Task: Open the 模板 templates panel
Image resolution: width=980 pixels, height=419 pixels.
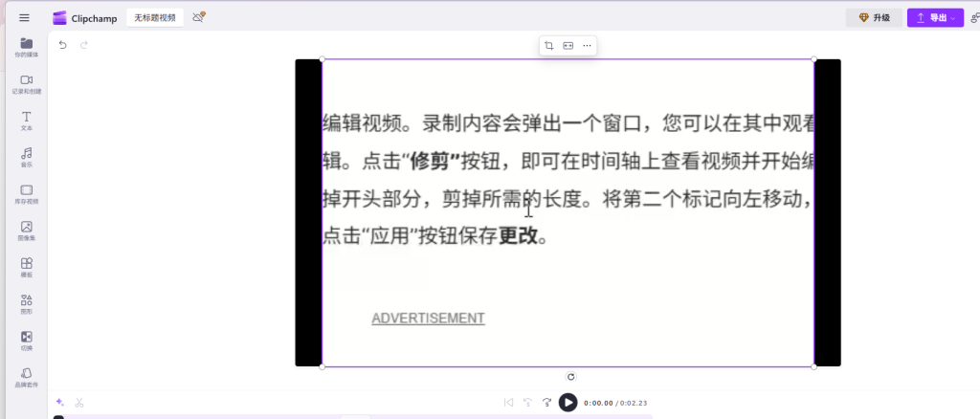Action: [26, 268]
